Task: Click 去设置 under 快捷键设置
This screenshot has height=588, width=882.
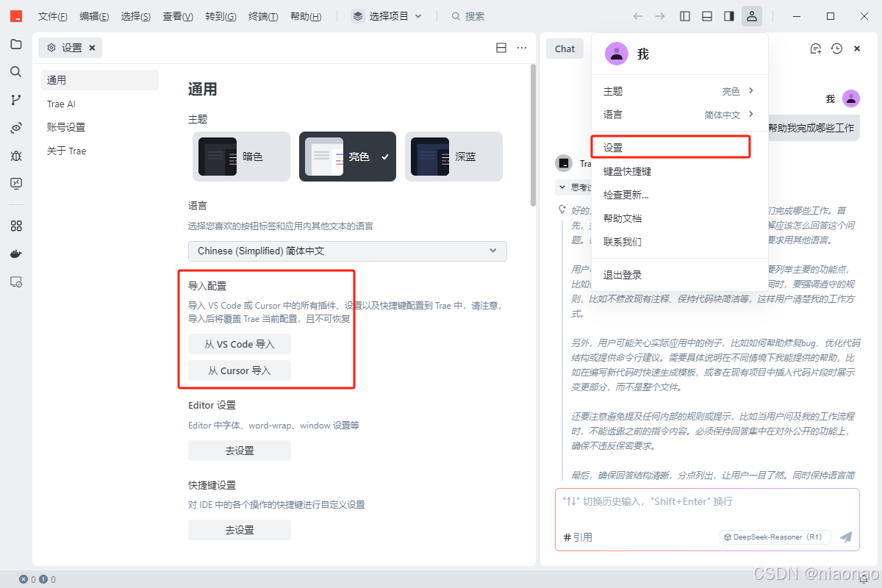Action: click(240, 530)
